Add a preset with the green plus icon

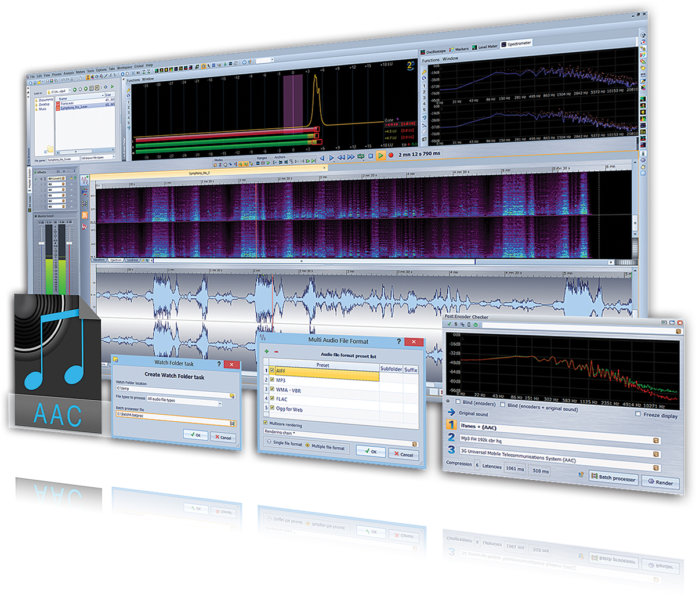[x=267, y=352]
